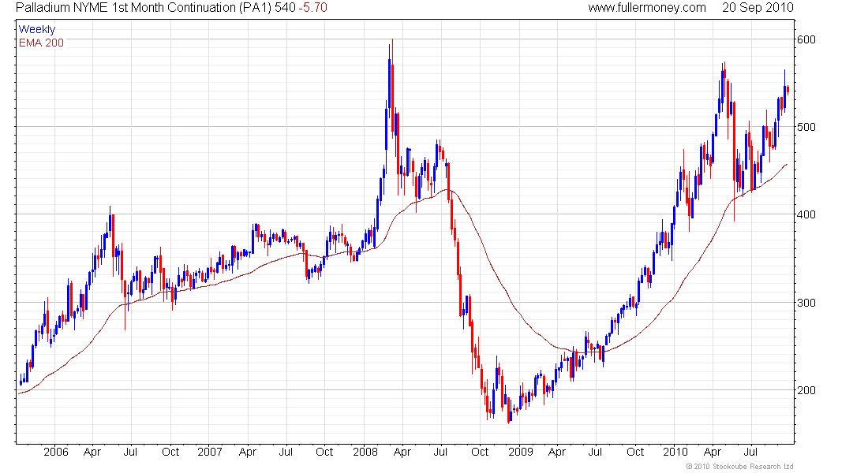
Task: Open the www.fullermoney.com link text
Action: tap(646, 8)
